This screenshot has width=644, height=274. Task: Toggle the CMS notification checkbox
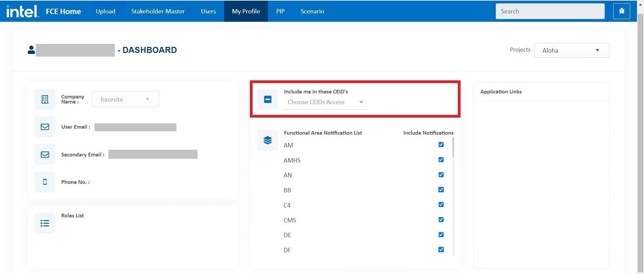pos(441,220)
